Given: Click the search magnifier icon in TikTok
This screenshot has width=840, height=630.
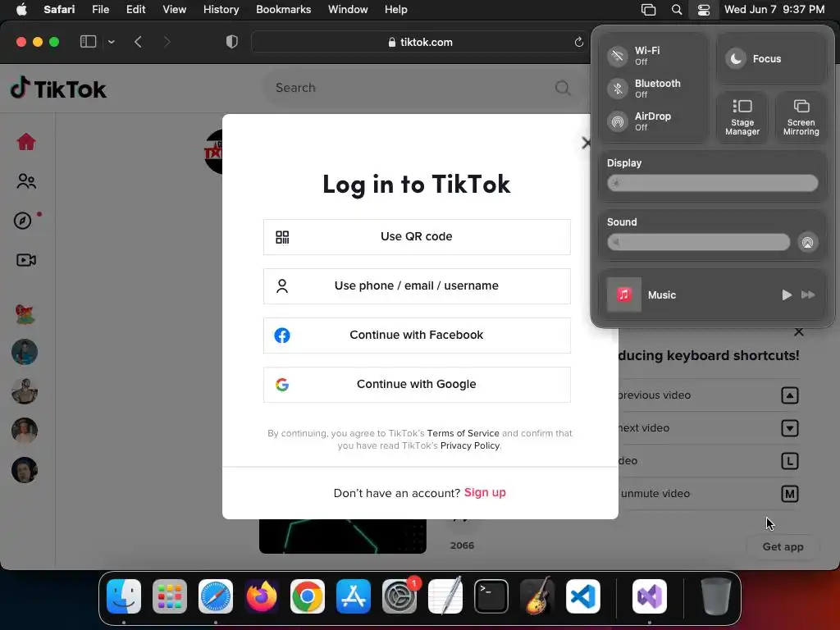Looking at the screenshot, I should tap(563, 88).
